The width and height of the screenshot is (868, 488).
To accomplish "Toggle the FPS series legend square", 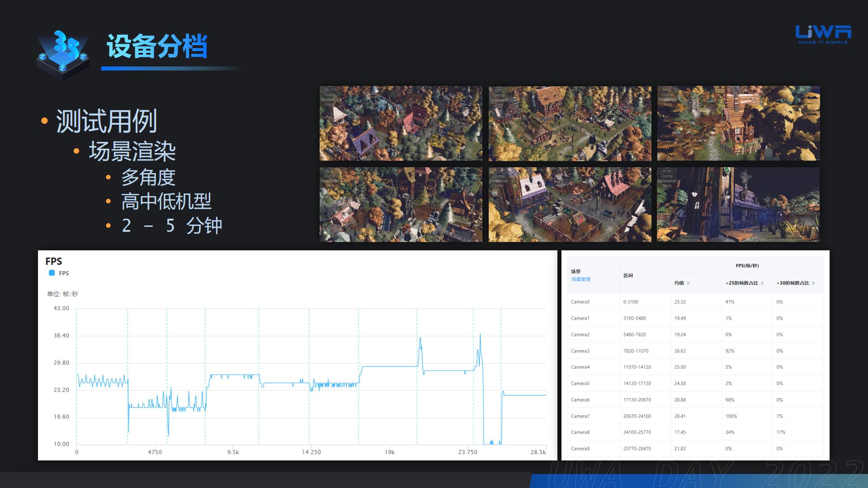I will [x=52, y=273].
